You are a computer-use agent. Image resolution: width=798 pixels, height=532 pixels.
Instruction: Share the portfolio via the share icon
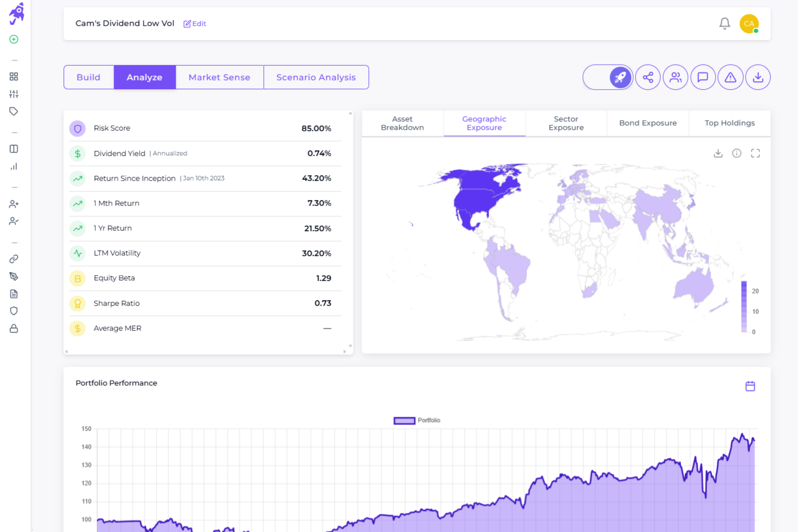coord(648,77)
